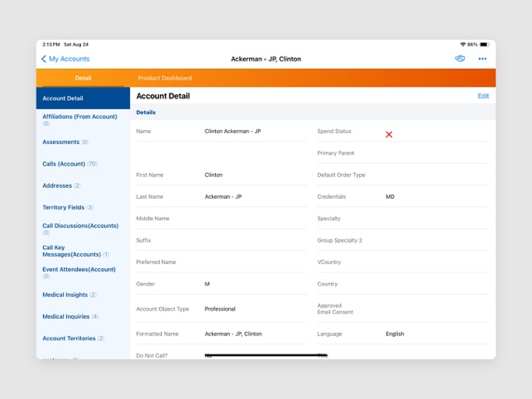Click the Details section header
This screenshot has height=399, width=532.
(146, 113)
